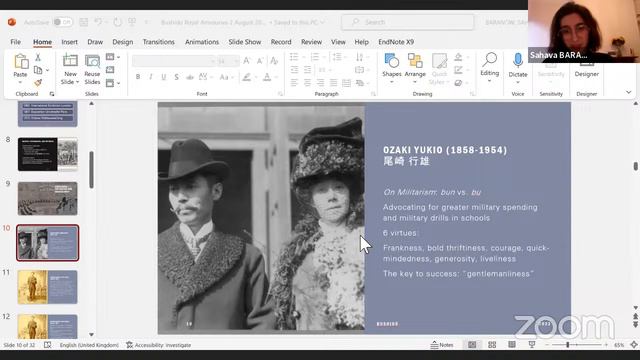Toggle the AutoSave switch
The width and height of the screenshot is (640, 360).
tap(63, 22)
